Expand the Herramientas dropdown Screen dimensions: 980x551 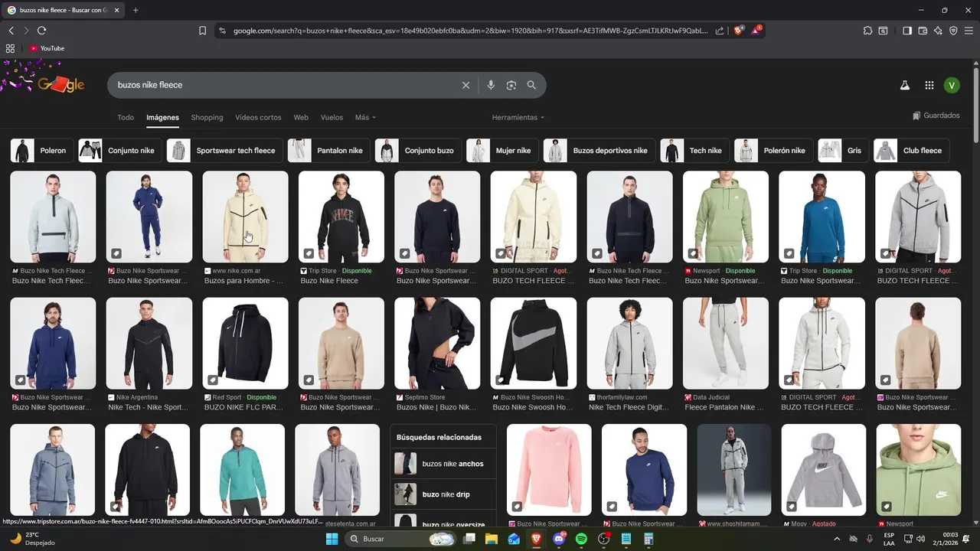[x=518, y=117]
